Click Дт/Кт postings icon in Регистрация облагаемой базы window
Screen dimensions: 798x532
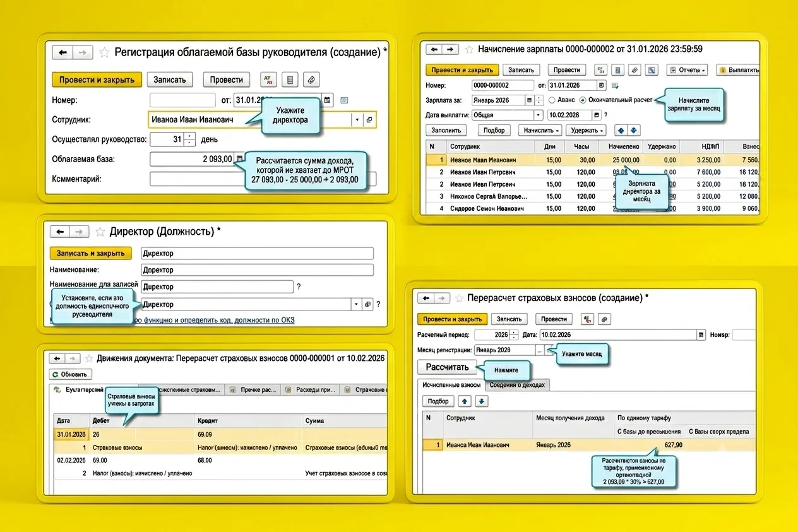click(x=269, y=80)
